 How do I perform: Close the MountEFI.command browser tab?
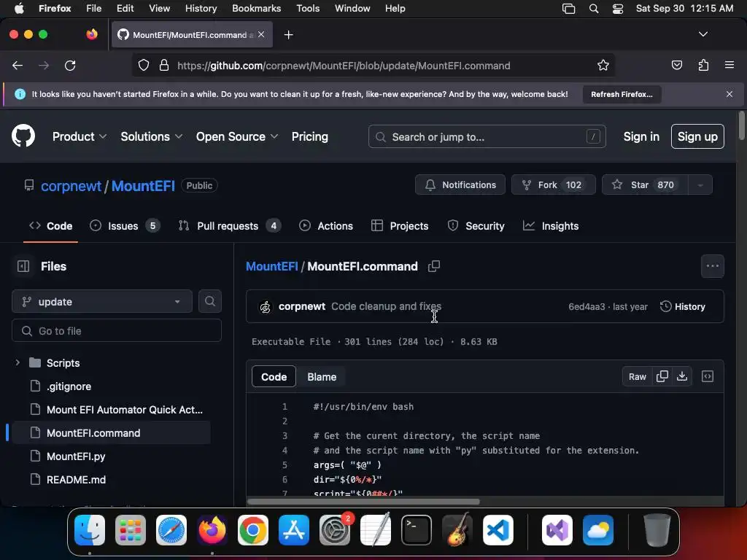(261, 34)
